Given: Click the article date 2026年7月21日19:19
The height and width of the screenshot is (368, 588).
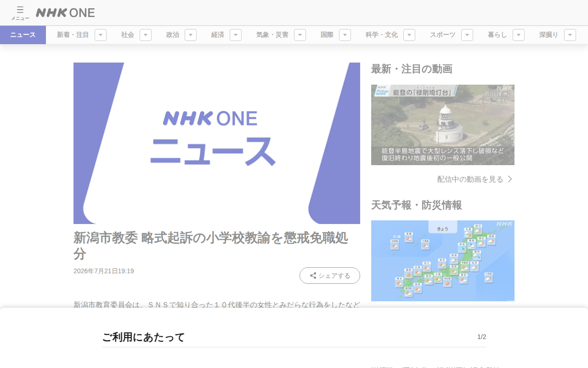Looking at the screenshot, I should pyautogui.click(x=104, y=271).
